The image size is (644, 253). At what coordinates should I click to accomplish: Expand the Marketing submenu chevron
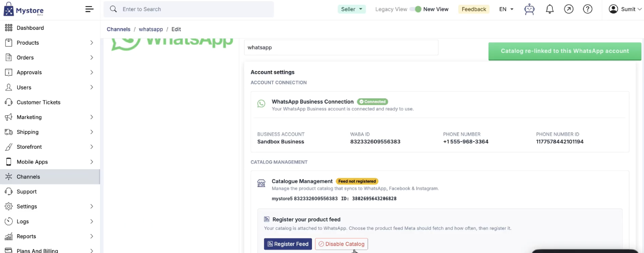pyautogui.click(x=92, y=117)
